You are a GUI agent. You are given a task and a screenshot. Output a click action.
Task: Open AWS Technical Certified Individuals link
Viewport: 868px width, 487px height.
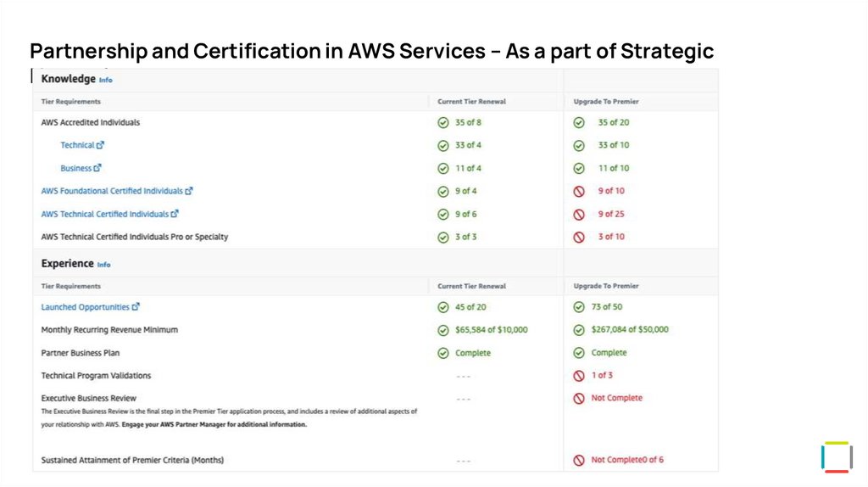pos(105,214)
